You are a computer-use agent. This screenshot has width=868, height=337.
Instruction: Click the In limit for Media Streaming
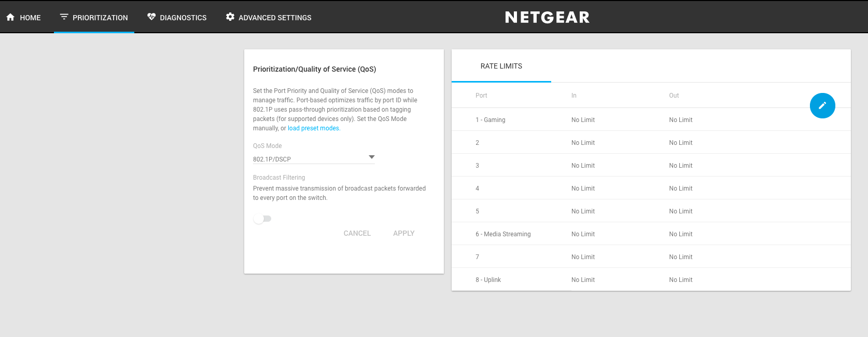coord(583,234)
